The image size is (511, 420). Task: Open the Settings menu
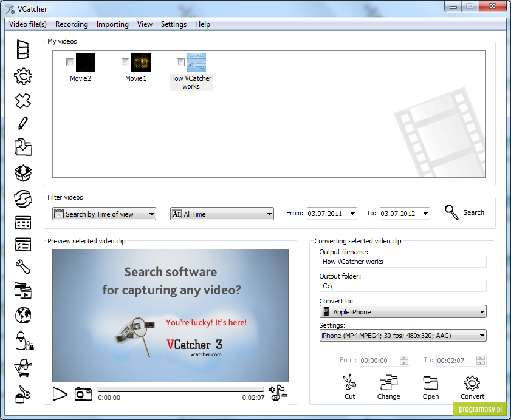(174, 24)
